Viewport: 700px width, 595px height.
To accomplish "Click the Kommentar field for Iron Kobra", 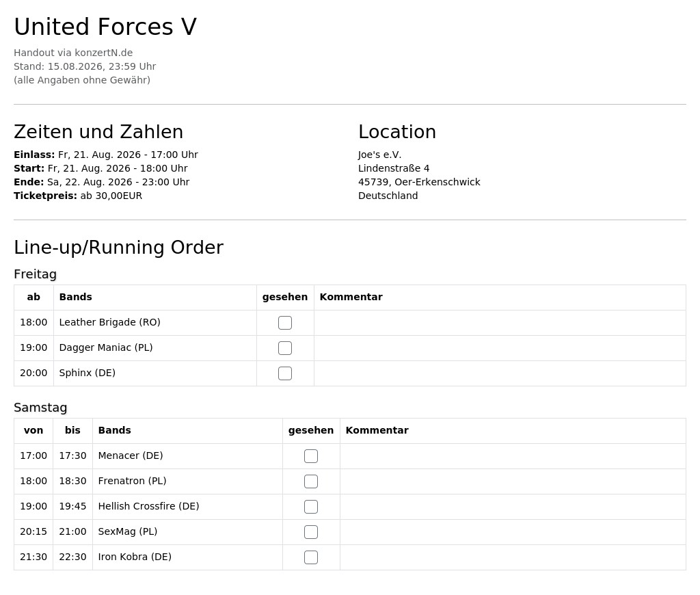I will tap(513, 557).
